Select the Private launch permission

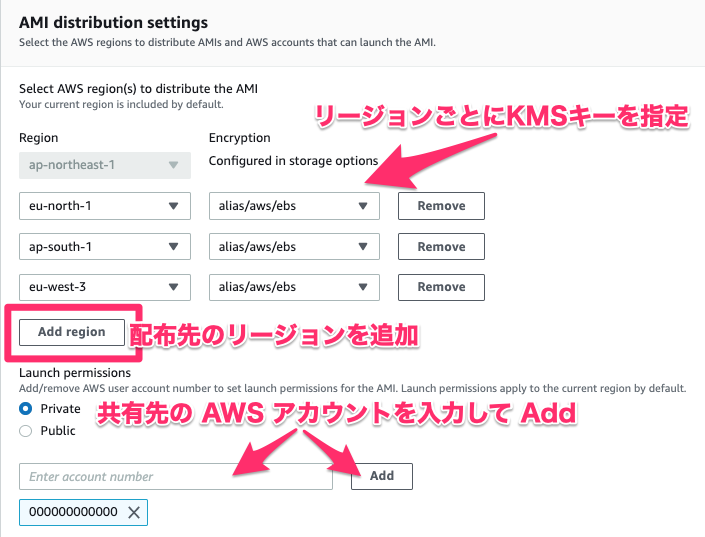point(26,409)
